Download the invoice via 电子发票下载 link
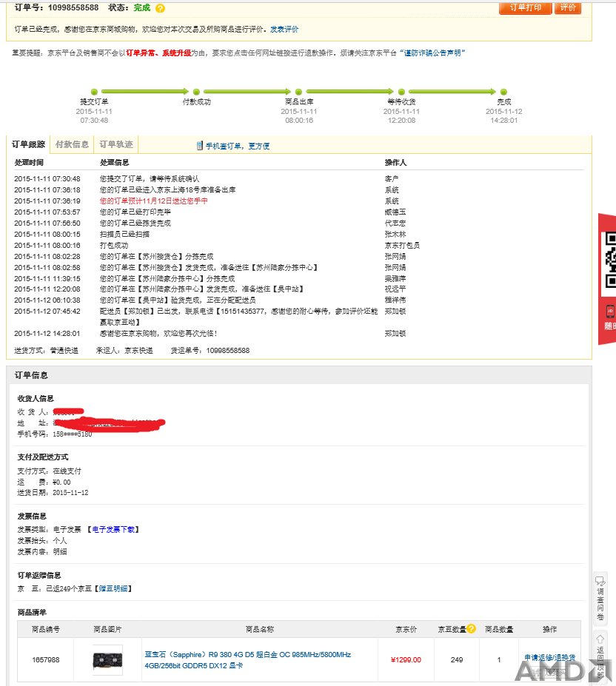Image resolution: width=616 pixels, height=686 pixels. tap(113, 529)
